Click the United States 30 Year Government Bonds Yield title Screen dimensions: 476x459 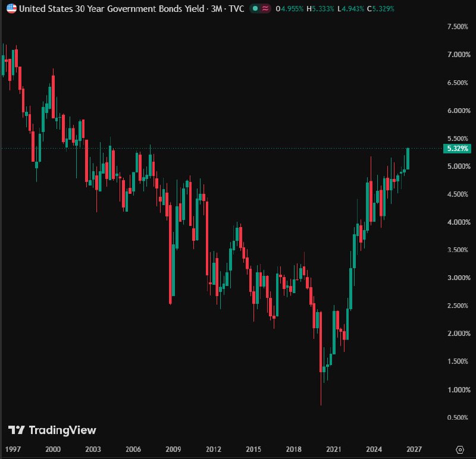(x=111, y=9)
